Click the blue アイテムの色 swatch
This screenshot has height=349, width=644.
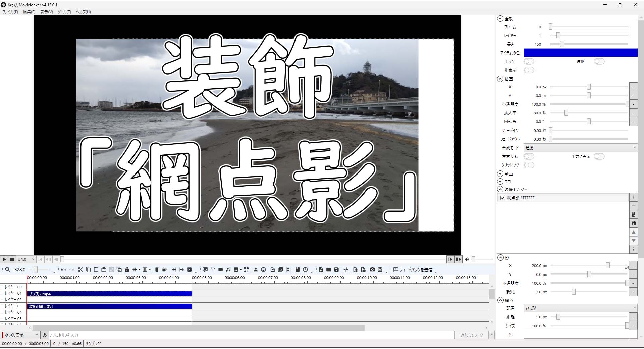tap(580, 53)
